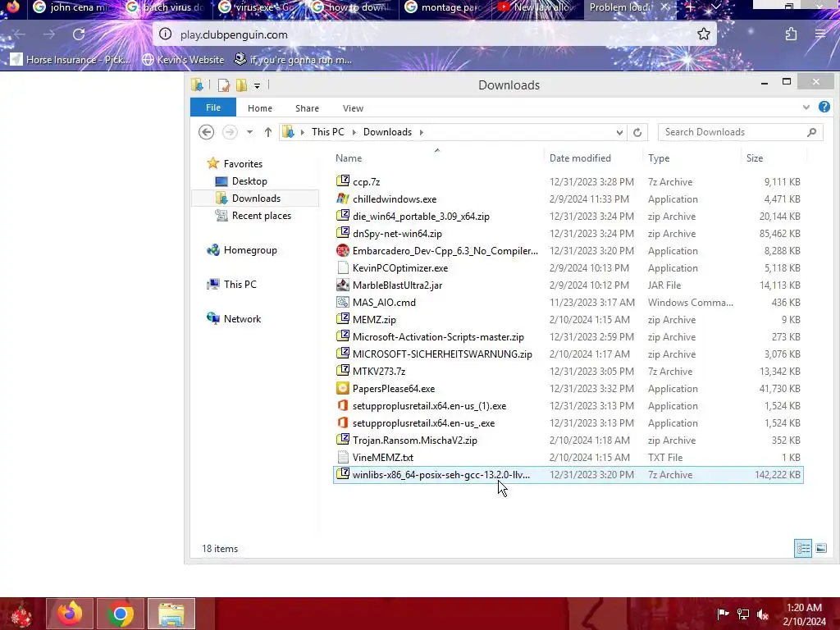The image size is (840, 630).
Task: Click 'This PC' in the breadcrumb path
Action: (x=328, y=132)
